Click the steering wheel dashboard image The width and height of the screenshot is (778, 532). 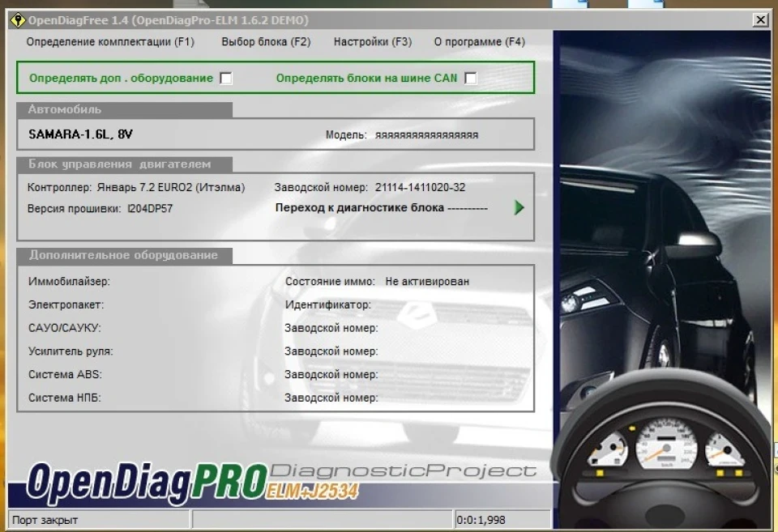[664, 449]
